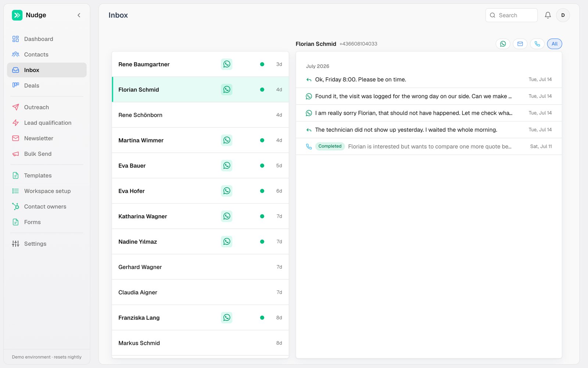The image size is (588, 368).
Task: Click the Settings sliders icon
Action: [15, 244]
